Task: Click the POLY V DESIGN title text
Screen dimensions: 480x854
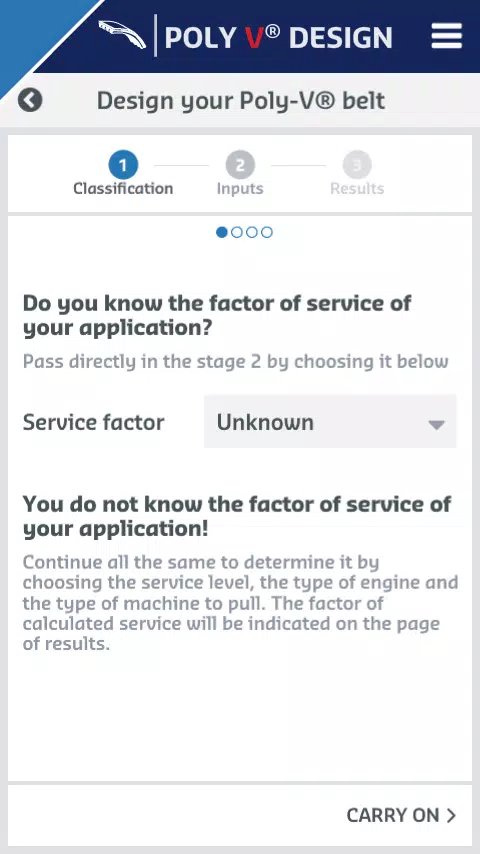Action: pos(278,38)
